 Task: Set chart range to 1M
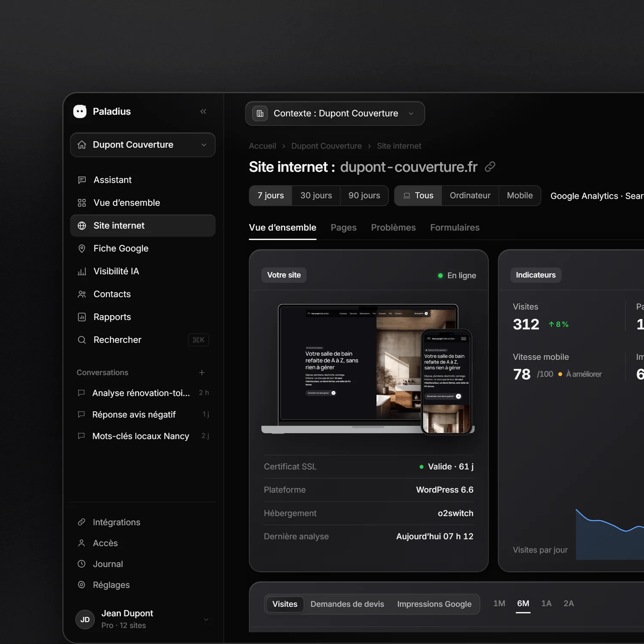click(x=499, y=604)
